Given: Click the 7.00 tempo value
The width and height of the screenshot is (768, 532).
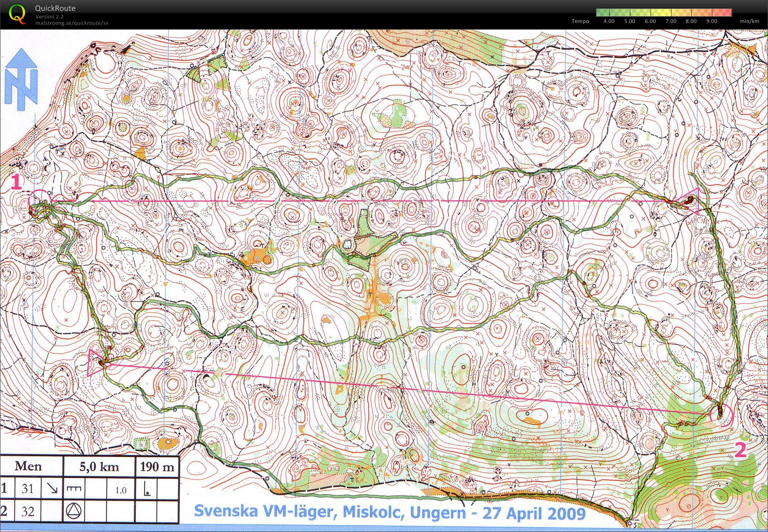Looking at the screenshot, I should click(x=671, y=21).
